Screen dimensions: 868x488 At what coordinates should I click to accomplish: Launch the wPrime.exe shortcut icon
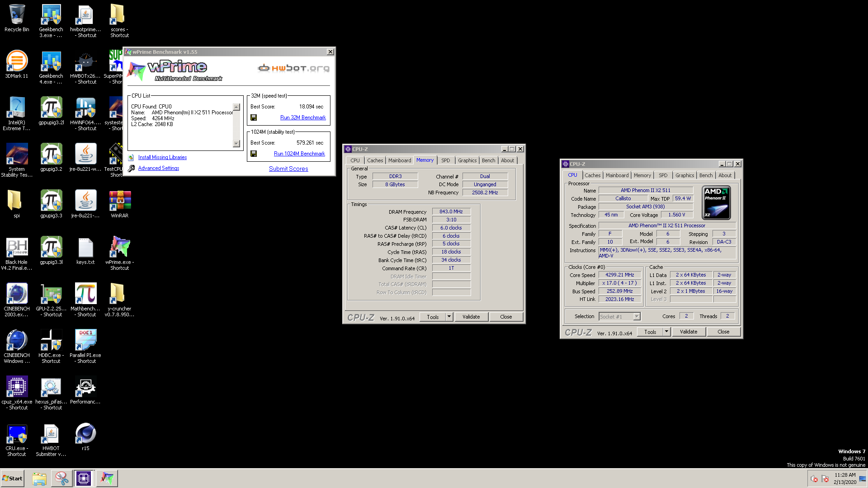(120, 253)
